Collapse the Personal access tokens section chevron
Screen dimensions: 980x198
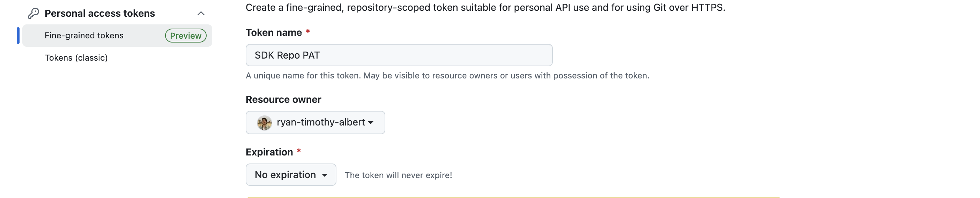click(x=201, y=14)
